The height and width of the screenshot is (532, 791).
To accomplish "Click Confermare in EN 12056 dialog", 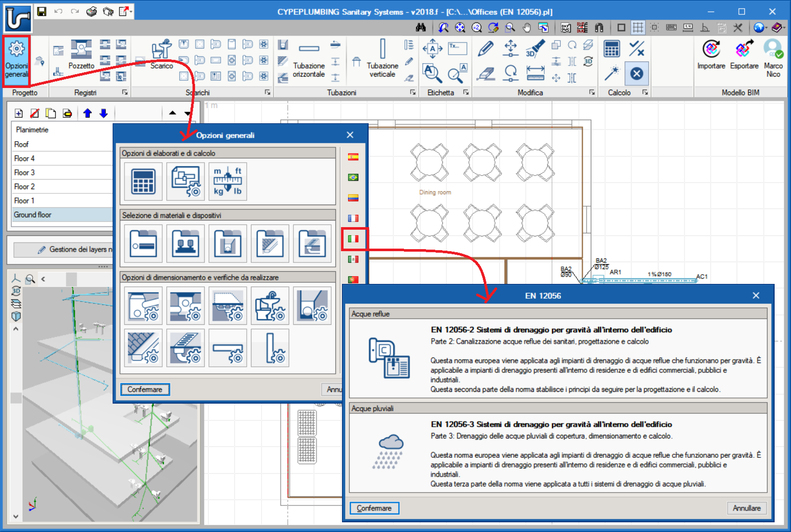I will click(374, 508).
